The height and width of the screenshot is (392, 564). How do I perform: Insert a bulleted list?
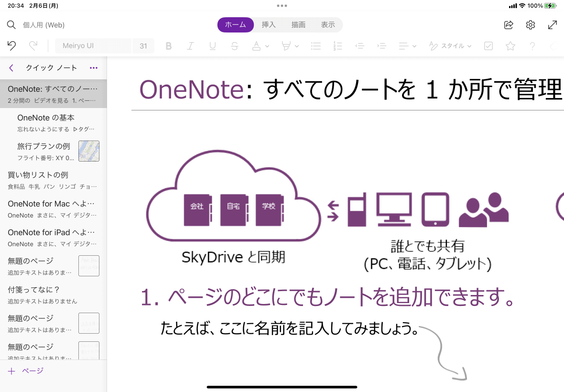[x=316, y=46]
